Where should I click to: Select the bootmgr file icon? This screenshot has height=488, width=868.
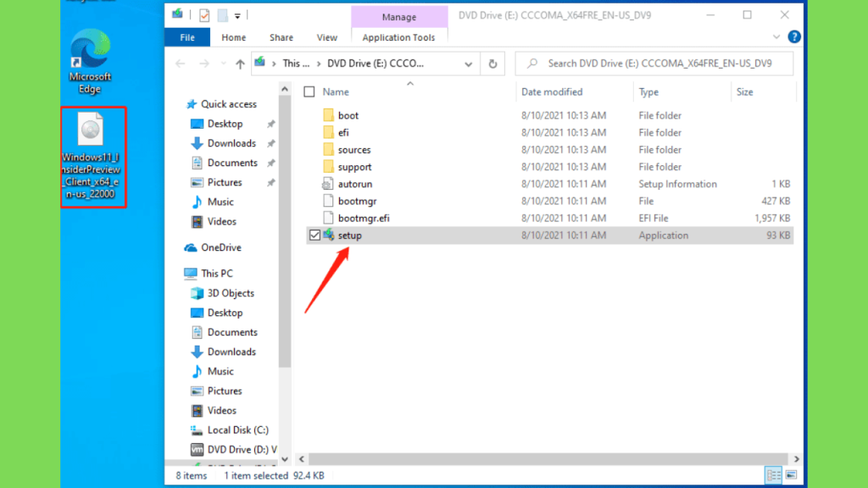pyautogui.click(x=328, y=201)
